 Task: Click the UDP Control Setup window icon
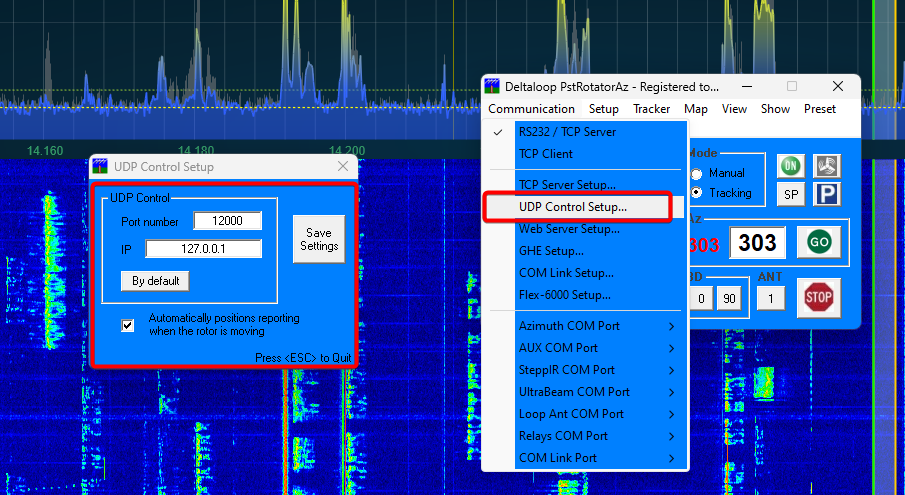pyautogui.click(x=101, y=167)
